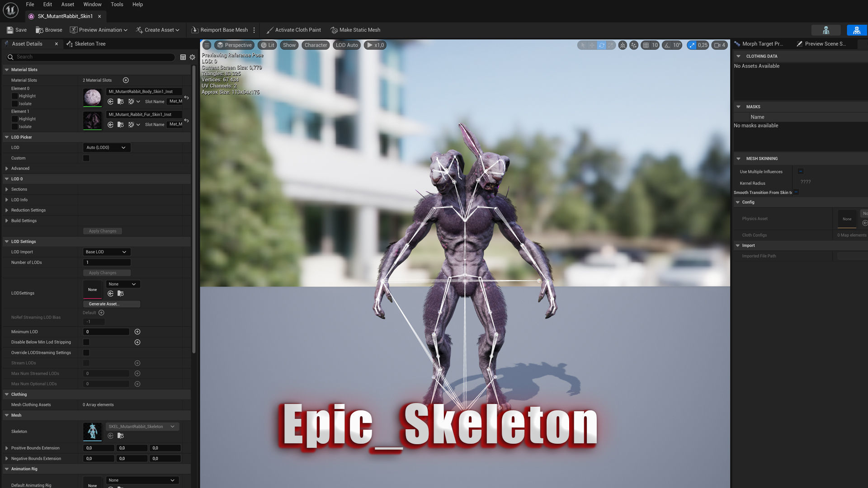Toggle Override LODStreaming Settings checkbox
The image size is (868, 488).
pyautogui.click(x=86, y=352)
